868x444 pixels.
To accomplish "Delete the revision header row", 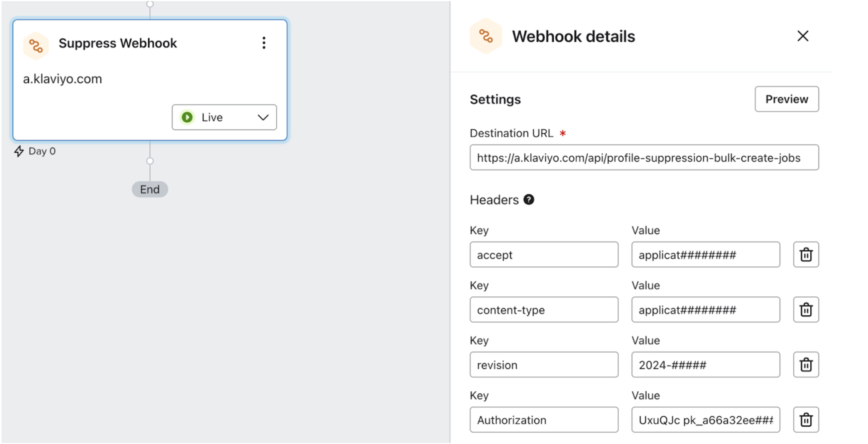I will click(x=806, y=365).
